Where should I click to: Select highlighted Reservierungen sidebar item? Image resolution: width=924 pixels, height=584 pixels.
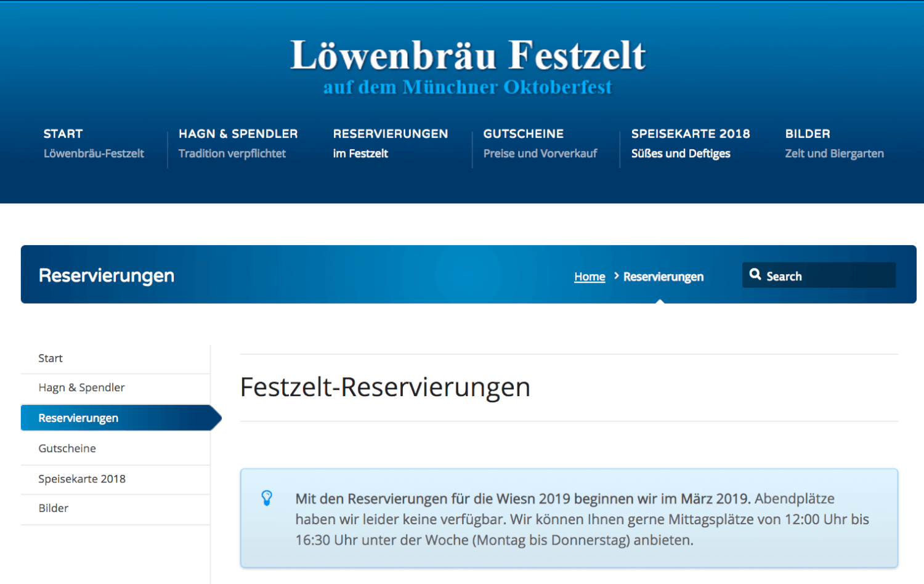(120, 418)
